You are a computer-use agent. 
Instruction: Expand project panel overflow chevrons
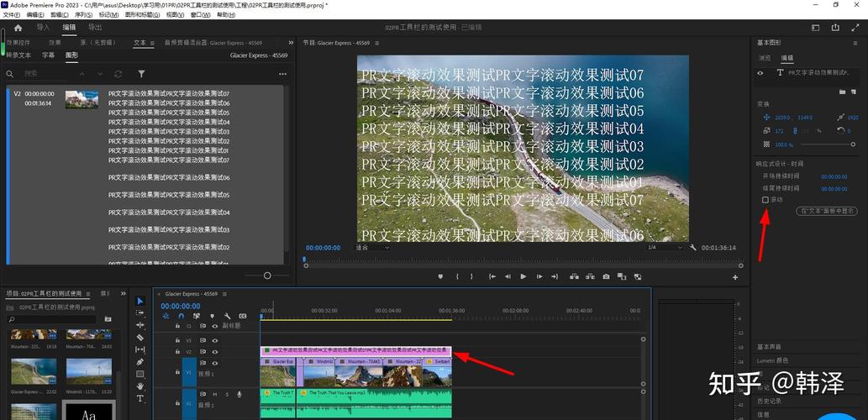tap(124, 293)
